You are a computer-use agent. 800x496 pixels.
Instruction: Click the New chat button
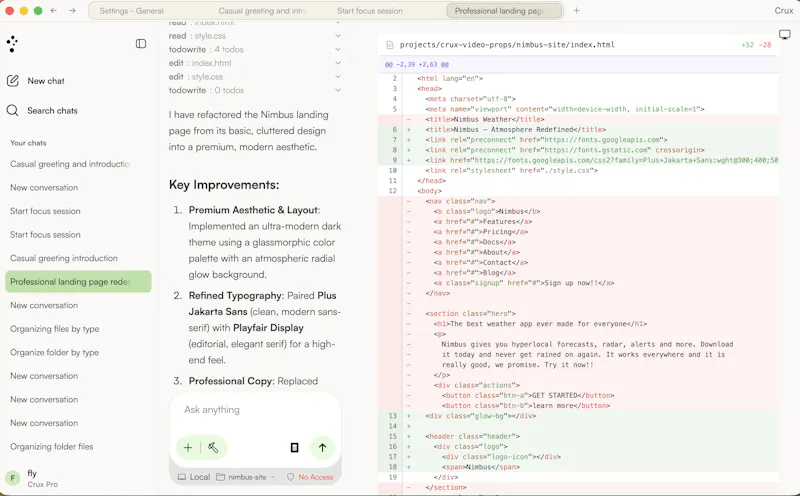[46, 81]
